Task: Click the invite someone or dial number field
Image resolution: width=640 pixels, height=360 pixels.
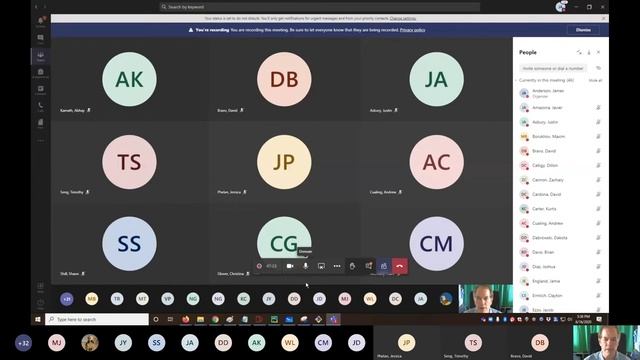Action: [x=553, y=69]
